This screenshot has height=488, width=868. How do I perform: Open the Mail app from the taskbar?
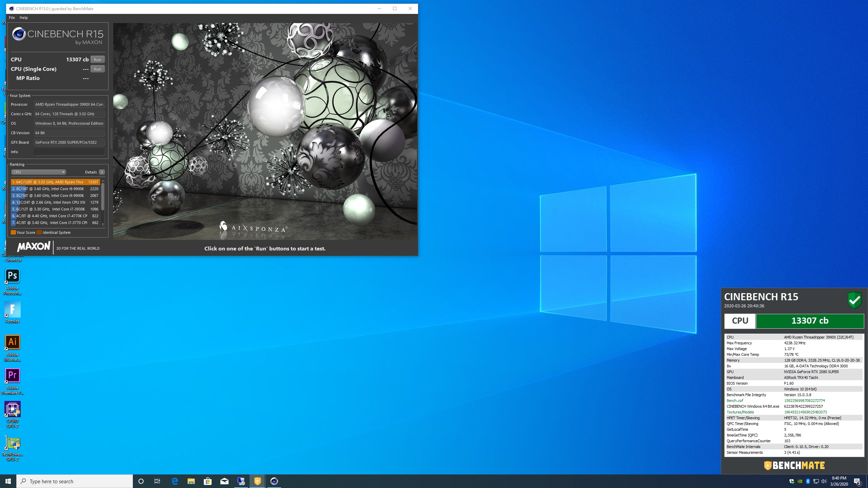[224, 481]
